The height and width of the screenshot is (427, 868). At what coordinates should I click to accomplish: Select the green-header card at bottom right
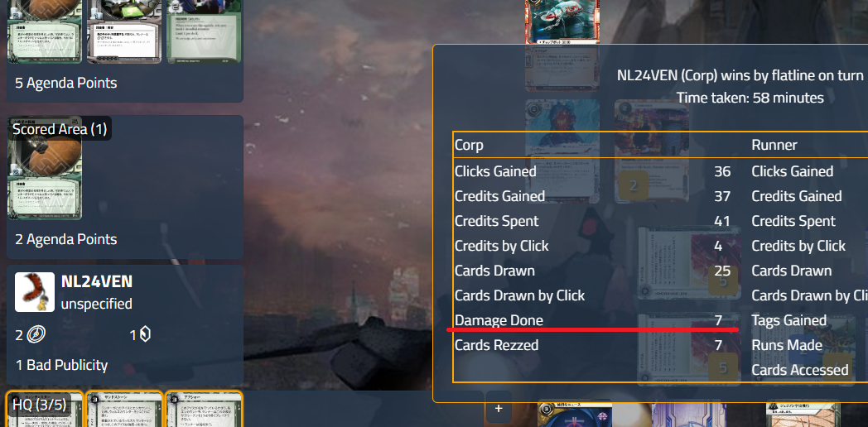click(803, 415)
